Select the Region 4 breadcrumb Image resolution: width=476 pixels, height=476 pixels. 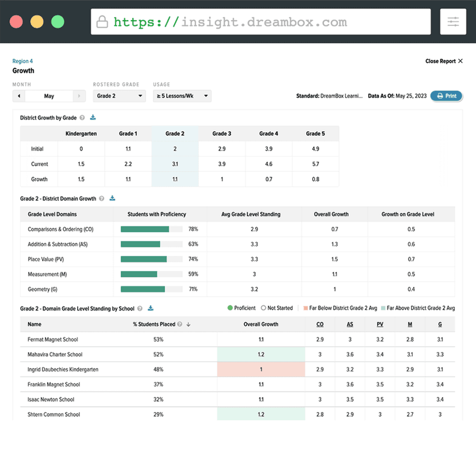[x=22, y=60]
